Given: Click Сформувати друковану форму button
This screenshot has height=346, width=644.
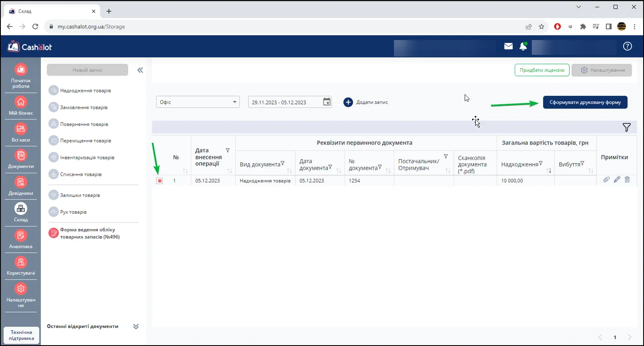Looking at the screenshot, I should point(585,102).
